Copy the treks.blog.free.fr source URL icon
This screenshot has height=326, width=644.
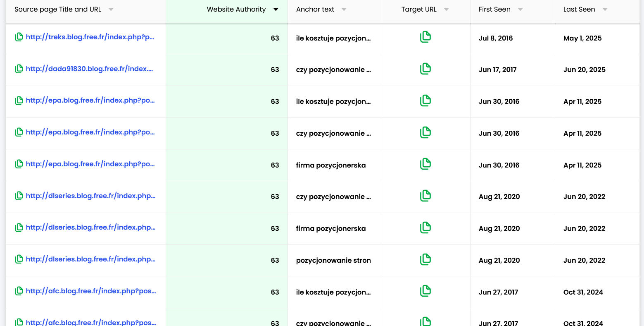(x=19, y=37)
